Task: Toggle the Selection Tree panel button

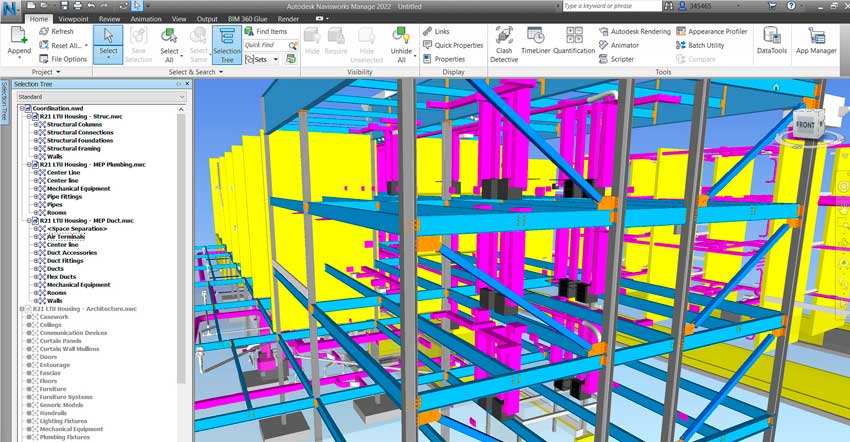Action: (x=227, y=43)
